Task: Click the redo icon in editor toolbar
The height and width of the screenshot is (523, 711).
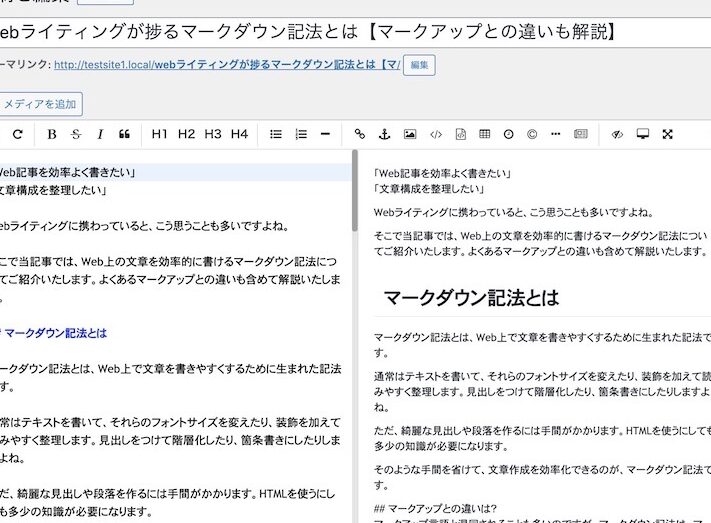Action: [18, 134]
